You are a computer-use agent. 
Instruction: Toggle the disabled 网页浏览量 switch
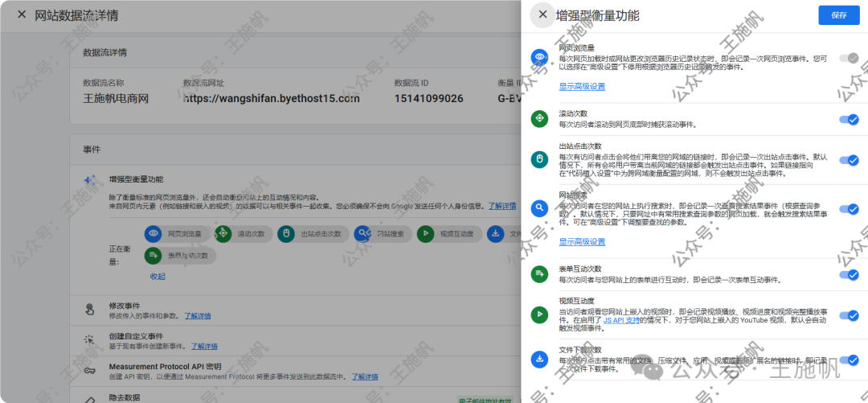tap(849, 58)
